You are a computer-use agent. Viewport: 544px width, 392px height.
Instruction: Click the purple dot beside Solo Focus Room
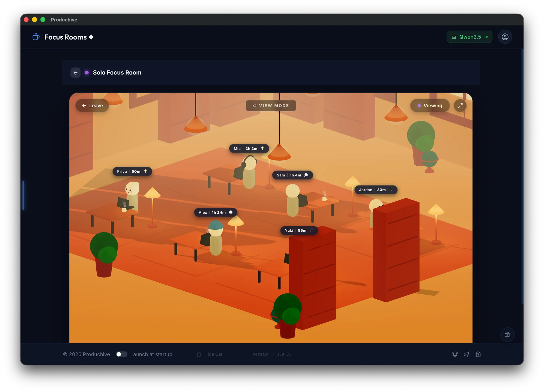[87, 73]
